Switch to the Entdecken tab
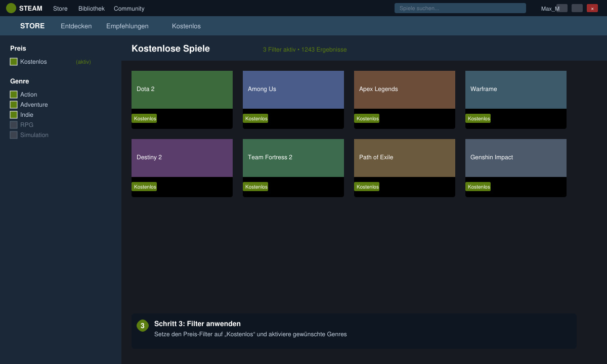The image size is (607, 364). (x=76, y=26)
